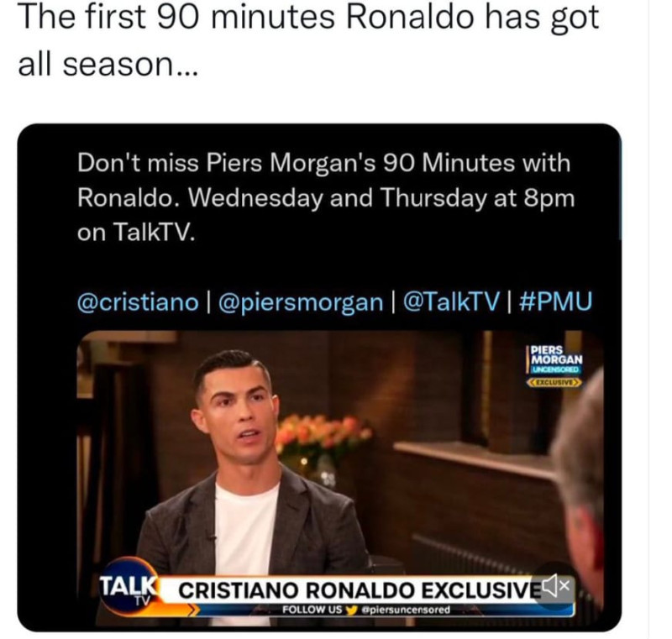Open the #PMU hashtag
672x639 pixels.
tap(555, 301)
